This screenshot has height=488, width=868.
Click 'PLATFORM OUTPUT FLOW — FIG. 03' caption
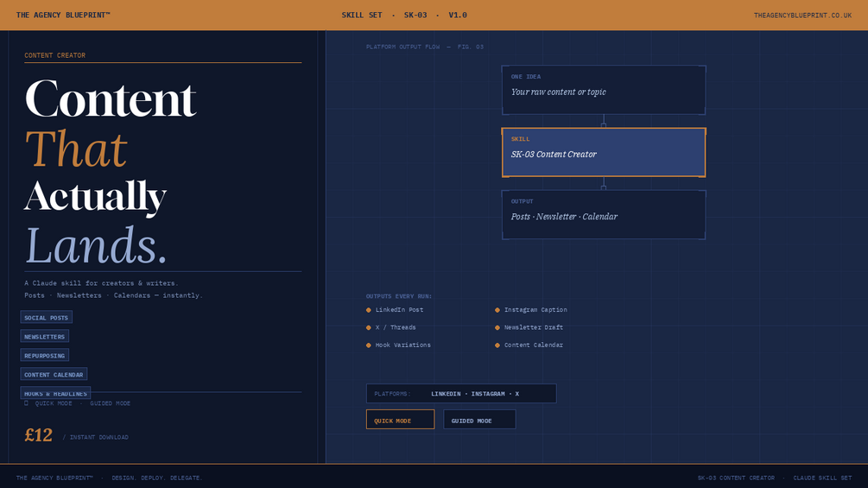[x=425, y=47]
